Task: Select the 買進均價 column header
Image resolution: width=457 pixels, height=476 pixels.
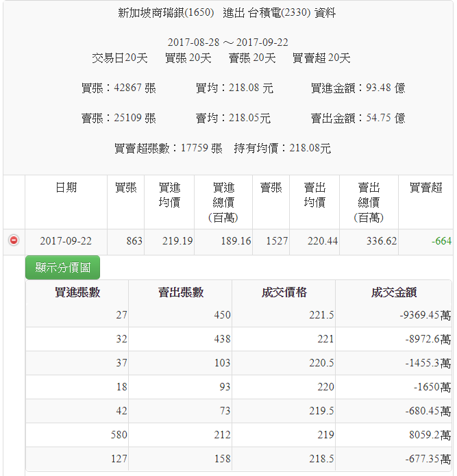Action: [x=169, y=195]
